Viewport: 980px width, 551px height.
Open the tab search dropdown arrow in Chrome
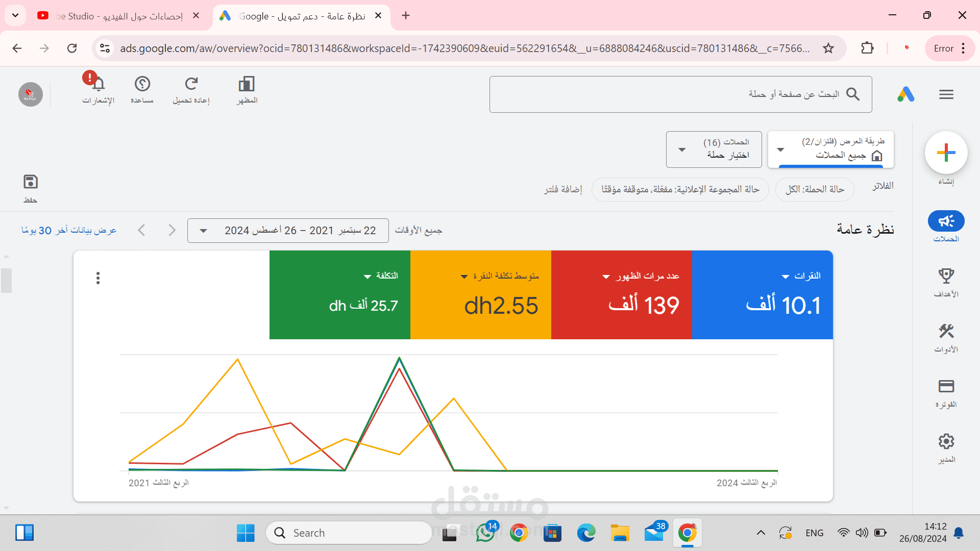pos(15,15)
